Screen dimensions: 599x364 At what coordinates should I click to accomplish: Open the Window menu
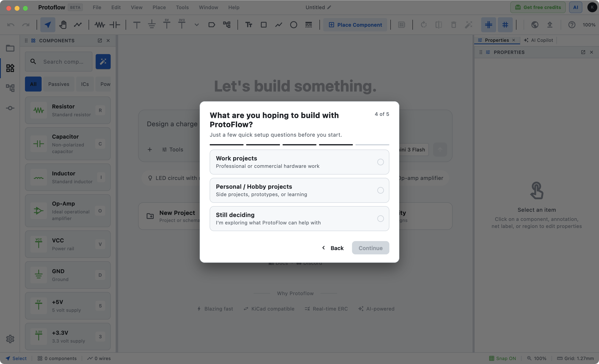[x=209, y=7]
